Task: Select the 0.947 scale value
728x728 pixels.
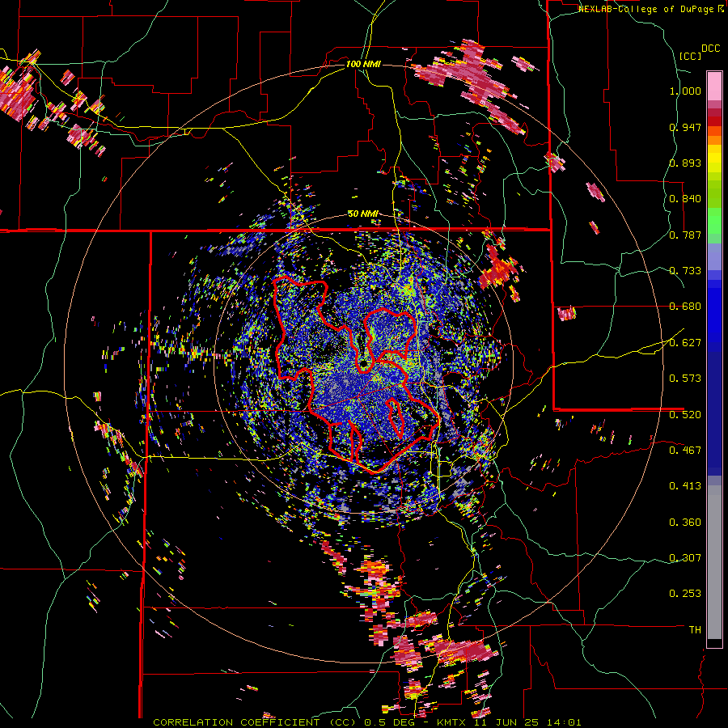Action: pyautogui.click(x=685, y=127)
